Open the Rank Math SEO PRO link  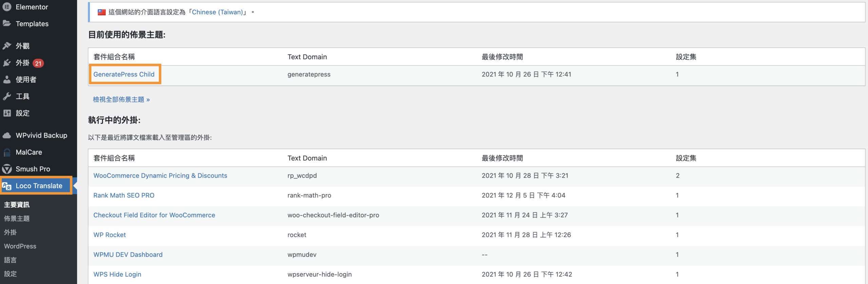point(124,195)
